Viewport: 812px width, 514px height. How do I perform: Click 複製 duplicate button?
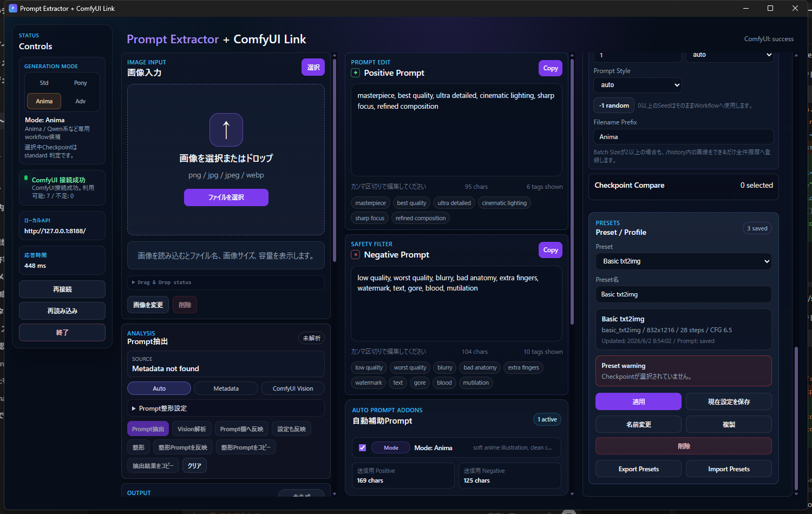(x=729, y=425)
